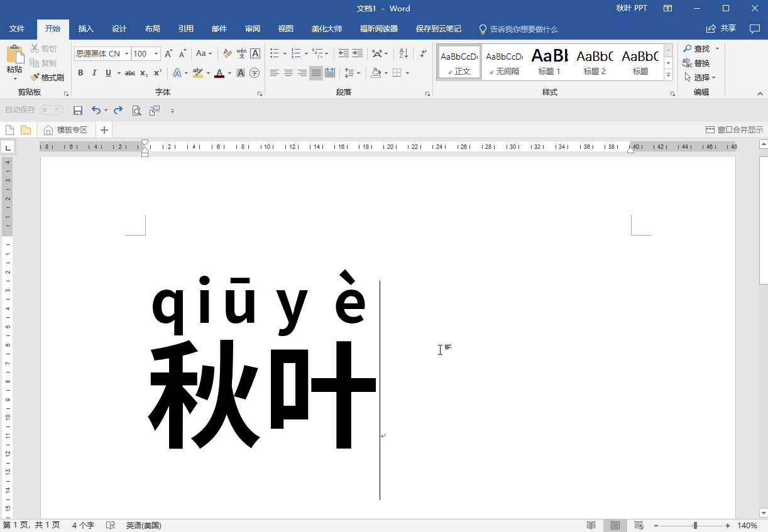Open ribbon display options icon
Viewport: 768px width, 532px height.
[667, 8]
